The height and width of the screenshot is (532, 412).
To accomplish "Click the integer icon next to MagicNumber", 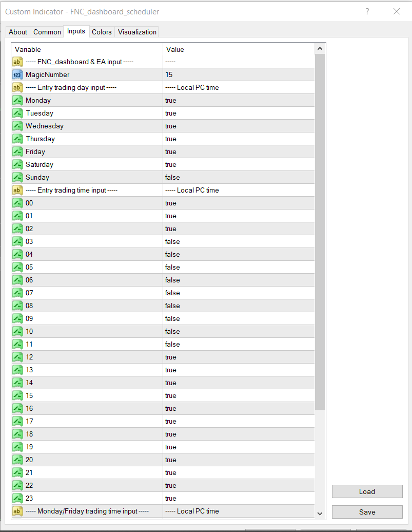I will pyautogui.click(x=17, y=74).
